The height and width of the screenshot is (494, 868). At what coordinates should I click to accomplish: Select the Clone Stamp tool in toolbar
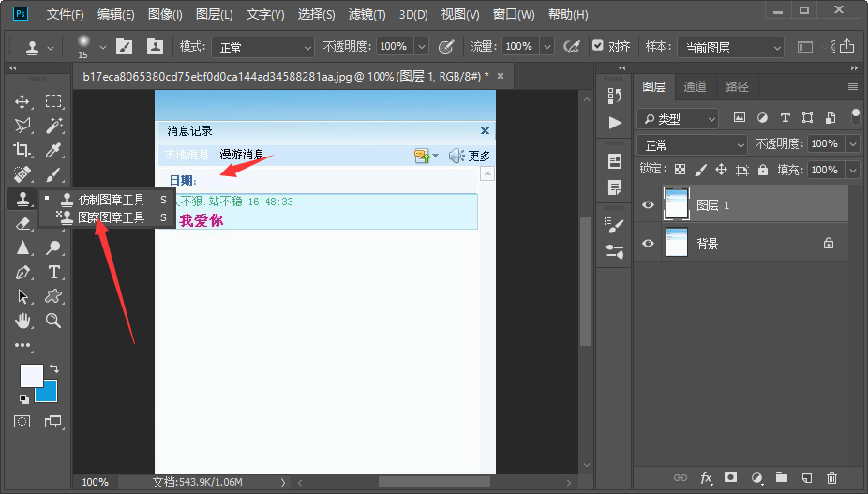22,199
